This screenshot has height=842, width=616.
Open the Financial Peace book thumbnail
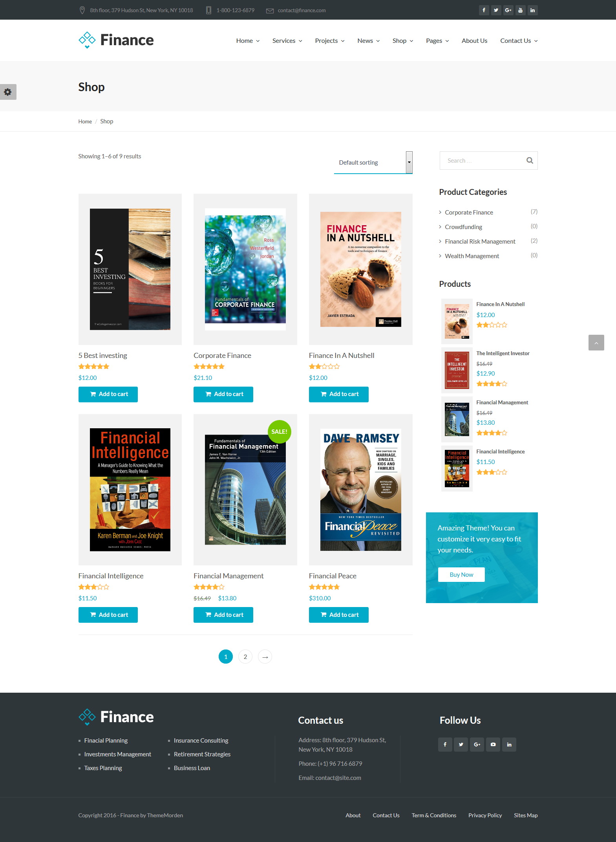click(x=360, y=490)
